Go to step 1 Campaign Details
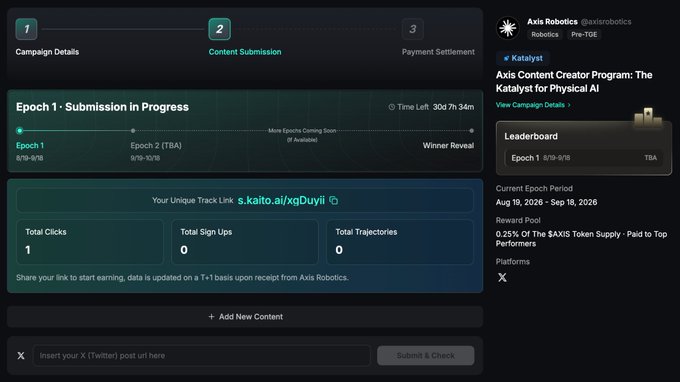This screenshot has width=680, height=382. 26,29
